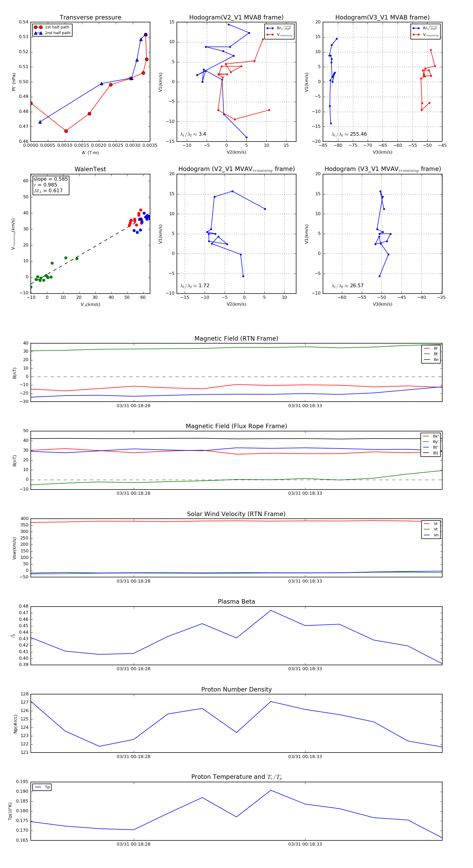
Task: Click the 'Plasma Beta' title
Action: [x=236, y=602]
